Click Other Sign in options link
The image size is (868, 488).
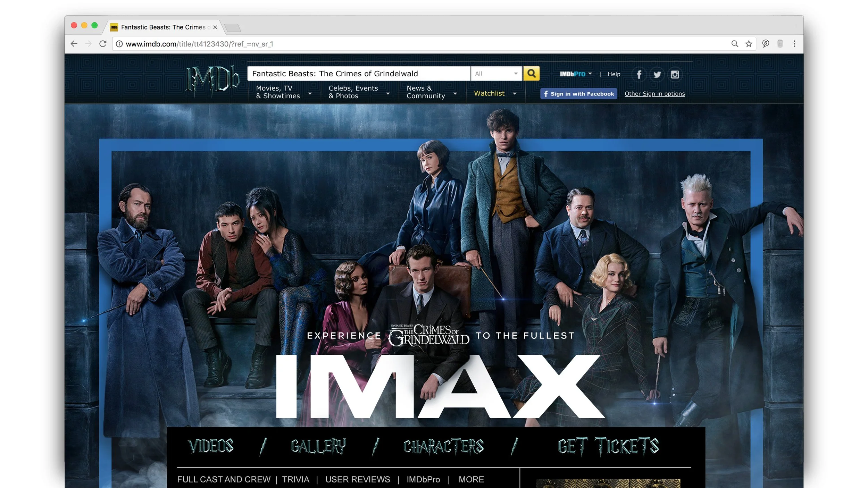click(654, 94)
